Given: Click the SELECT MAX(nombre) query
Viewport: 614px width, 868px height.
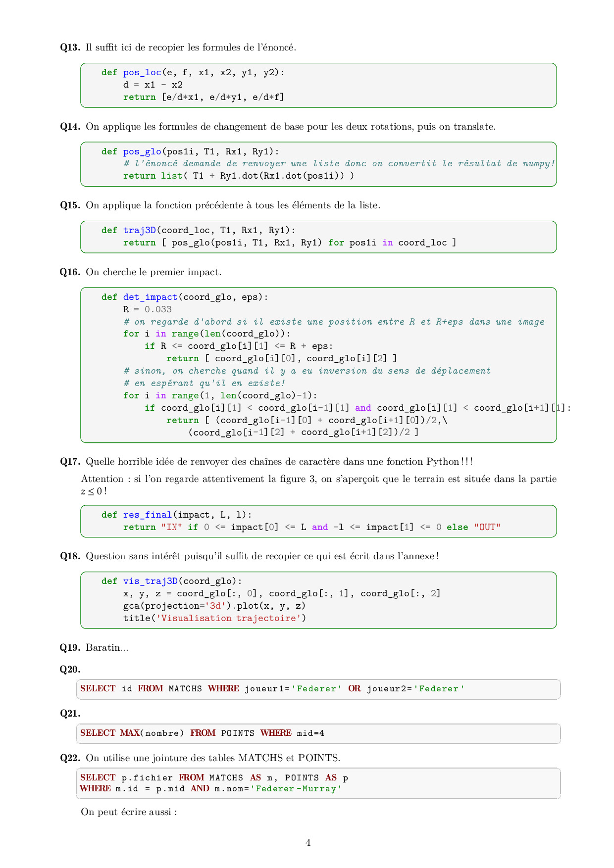Looking at the screenshot, I should [x=202, y=733].
